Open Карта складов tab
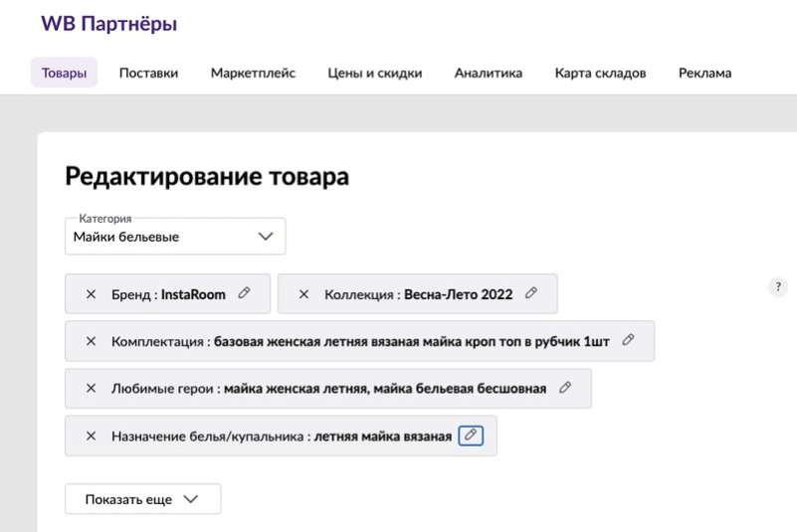This screenshot has width=797, height=532. click(600, 73)
